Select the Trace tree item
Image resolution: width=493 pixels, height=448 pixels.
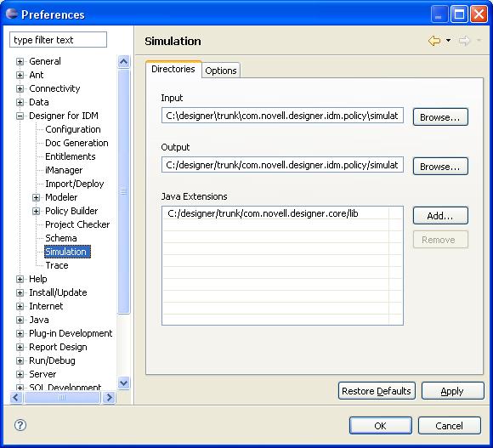coord(57,265)
